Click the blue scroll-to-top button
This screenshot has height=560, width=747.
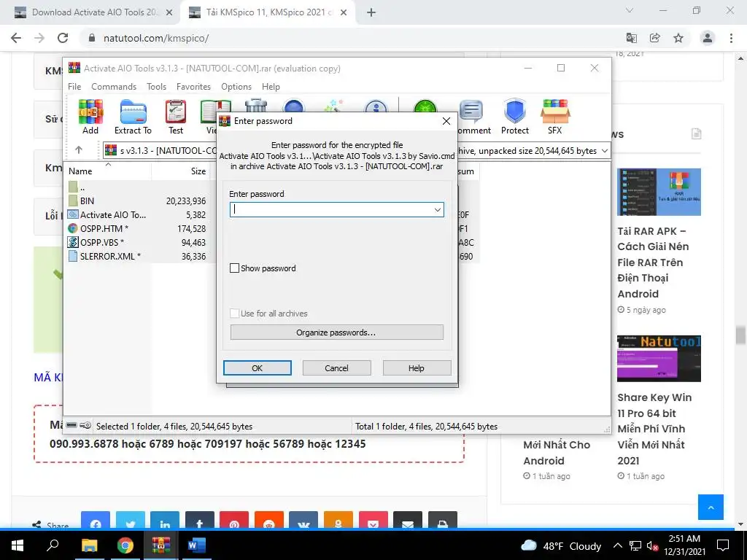711,507
